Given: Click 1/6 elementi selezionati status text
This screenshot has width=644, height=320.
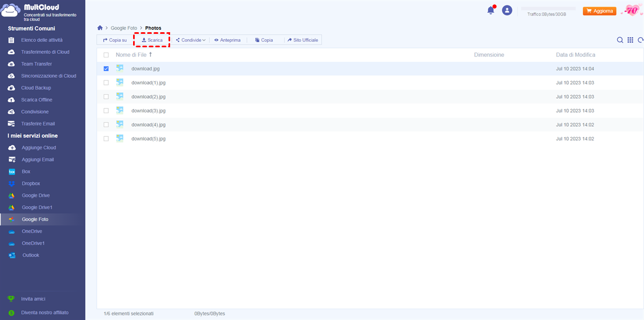Looking at the screenshot, I should pos(129,313).
